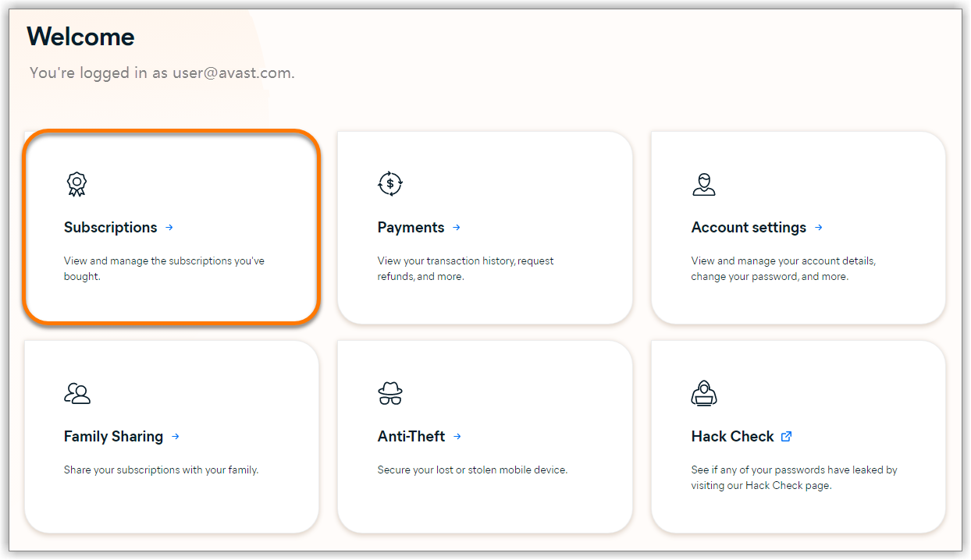
Task: Click the Payments dollar cycle icon
Action: (x=390, y=184)
